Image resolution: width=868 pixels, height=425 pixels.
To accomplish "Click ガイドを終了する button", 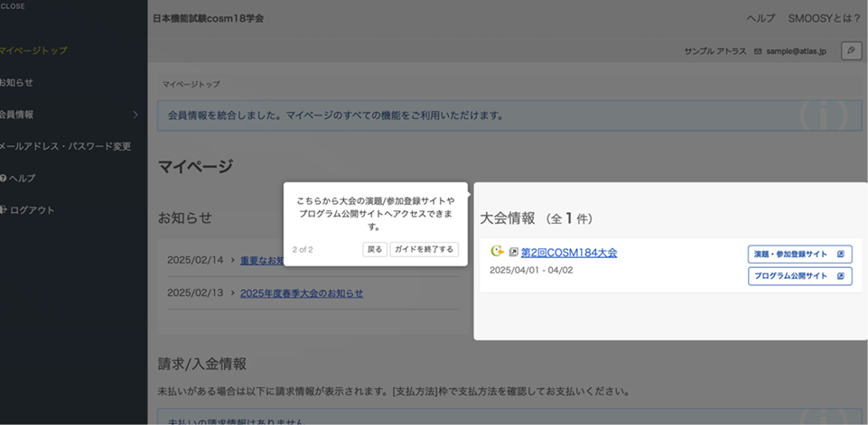I will point(424,250).
